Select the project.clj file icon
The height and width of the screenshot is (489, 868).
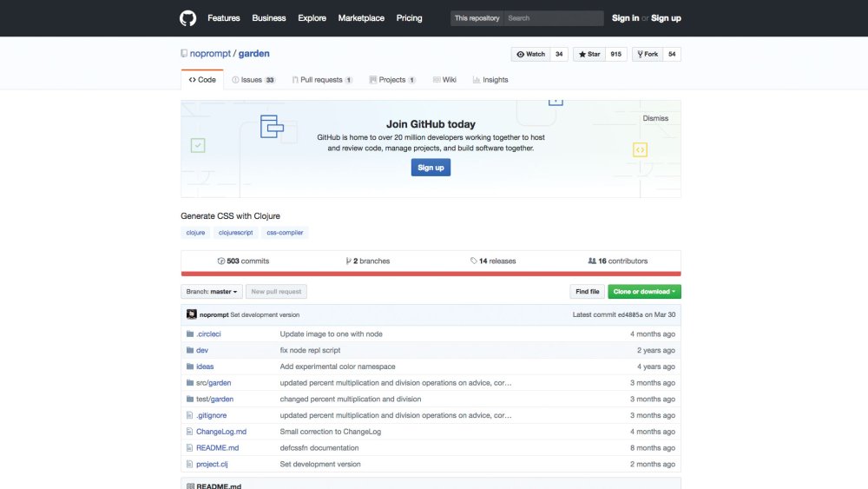(190, 464)
